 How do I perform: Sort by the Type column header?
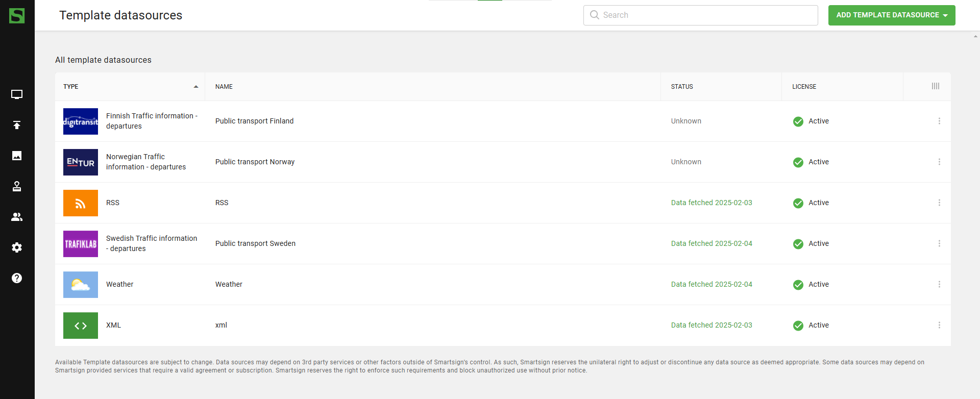71,87
